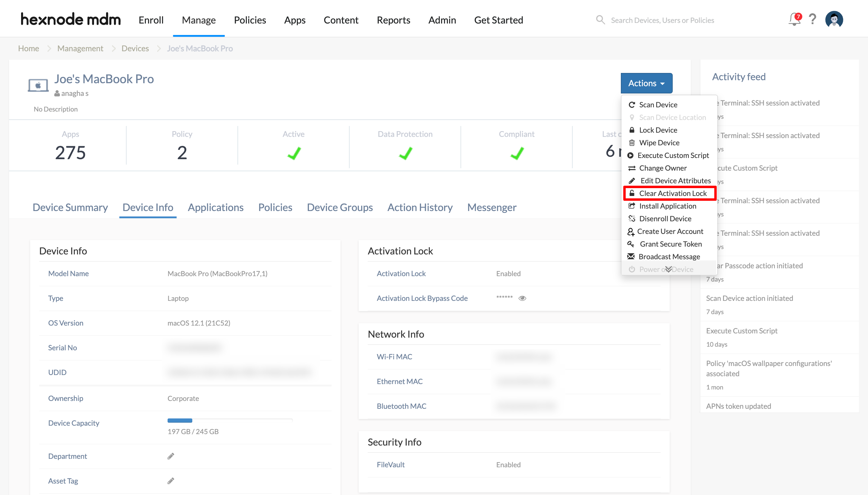Go to the Management breadcrumb
Screen dimensions: 868x495
[x=80, y=48]
